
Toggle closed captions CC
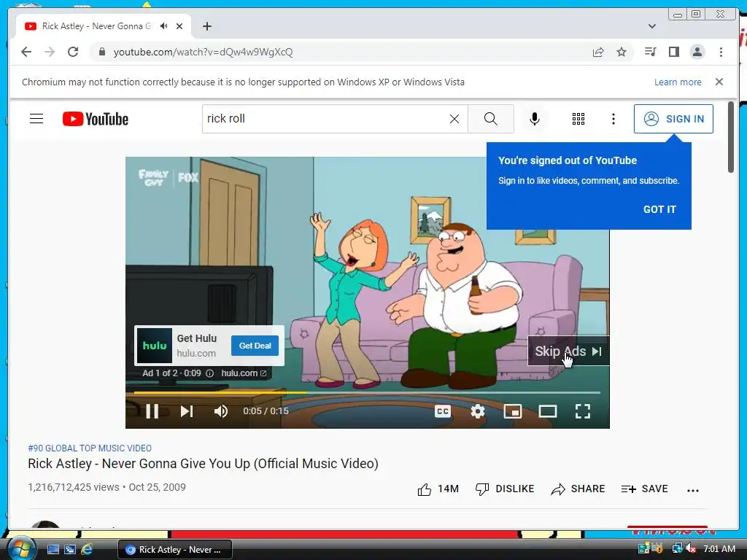[x=443, y=411]
